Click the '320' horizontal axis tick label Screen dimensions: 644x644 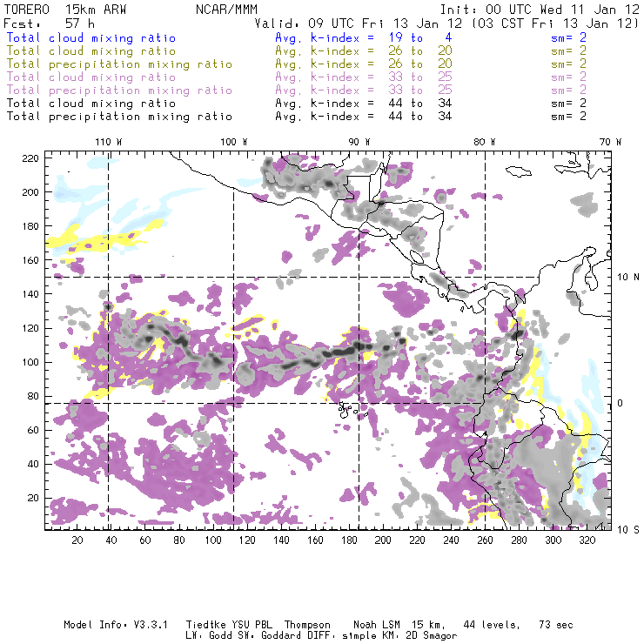587,540
